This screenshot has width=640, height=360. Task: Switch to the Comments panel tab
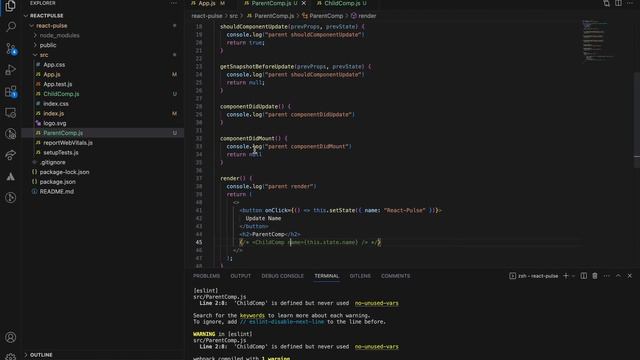396,276
